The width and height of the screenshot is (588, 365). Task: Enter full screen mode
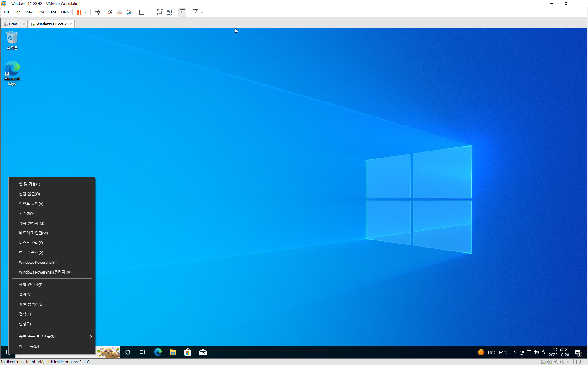(160, 12)
